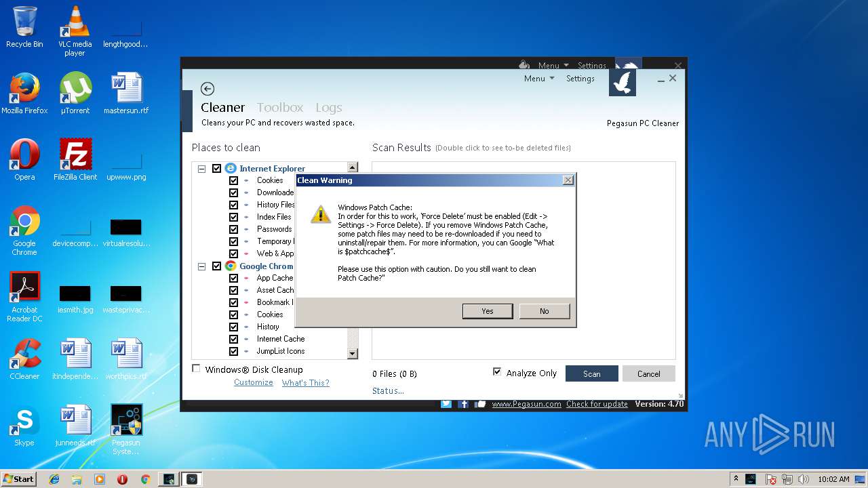Open Recycle Bin on desktop
Screen dimensions: 868x488
[x=24, y=27]
